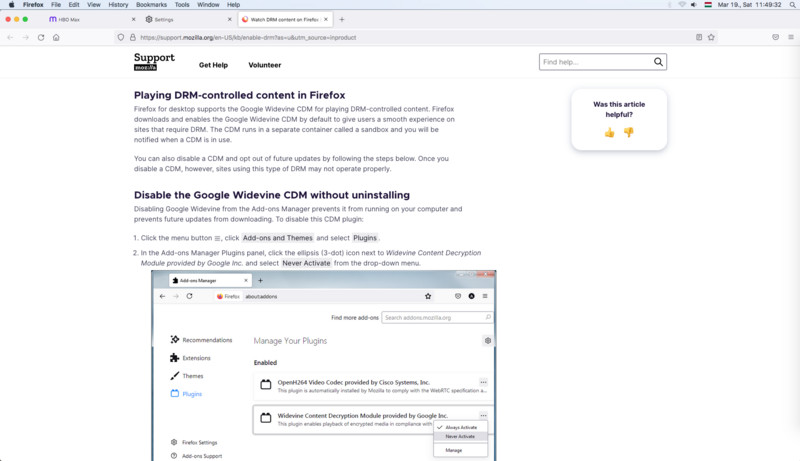Click the address bar URL

pyautogui.click(x=248, y=37)
